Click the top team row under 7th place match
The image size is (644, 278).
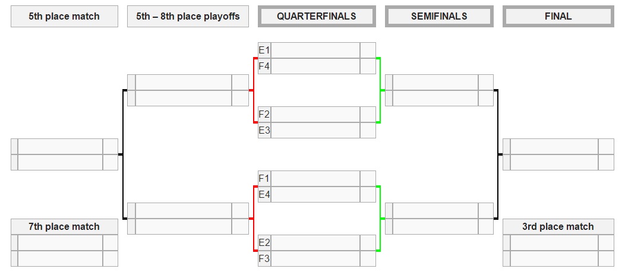click(60, 243)
